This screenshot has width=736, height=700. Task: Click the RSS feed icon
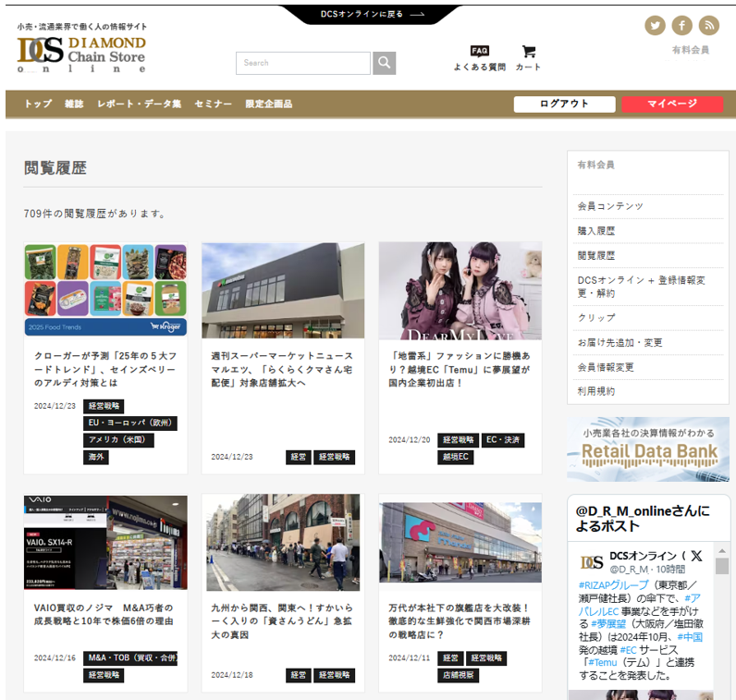pos(708,26)
